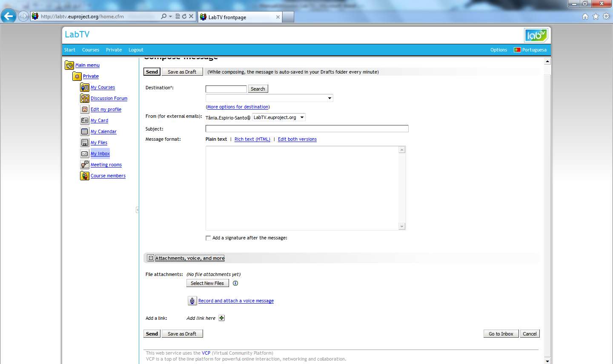Image resolution: width=613 pixels, height=364 pixels.
Task: Click page scrollbar up arrow
Action: pyautogui.click(x=547, y=61)
